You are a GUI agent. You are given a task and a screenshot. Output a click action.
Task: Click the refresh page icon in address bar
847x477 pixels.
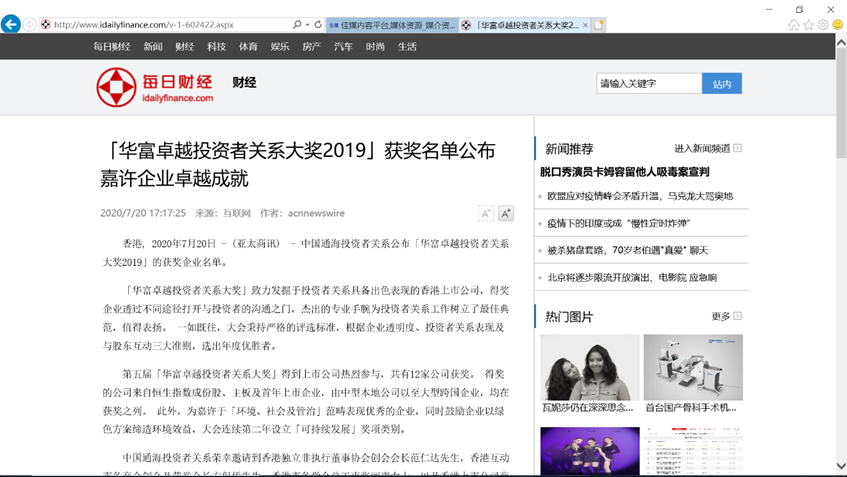318,24
